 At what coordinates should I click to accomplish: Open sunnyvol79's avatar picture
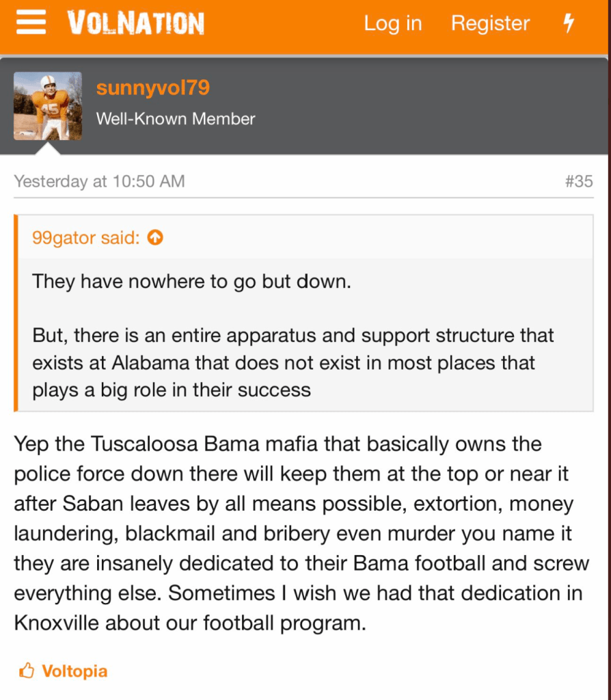pos(48,106)
